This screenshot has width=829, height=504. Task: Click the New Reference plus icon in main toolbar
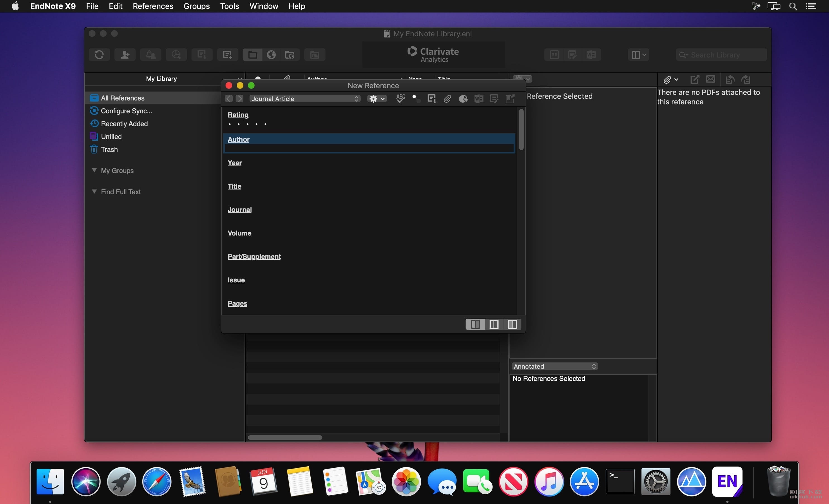pyautogui.click(x=228, y=54)
